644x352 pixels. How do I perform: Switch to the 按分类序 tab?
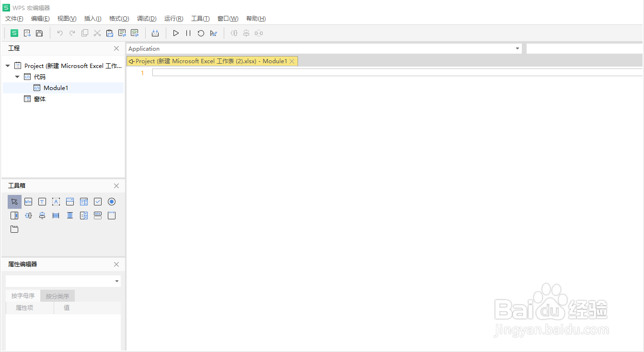tap(57, 296)
